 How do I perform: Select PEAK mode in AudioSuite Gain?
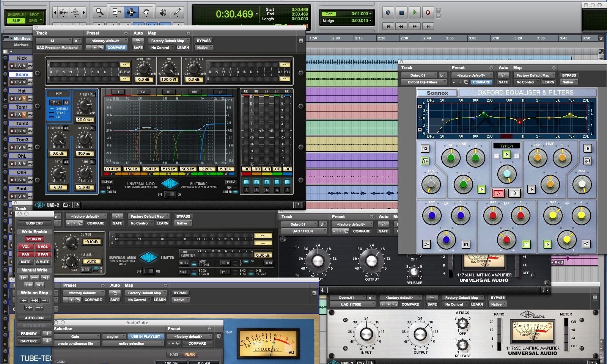tap(189, 355)
